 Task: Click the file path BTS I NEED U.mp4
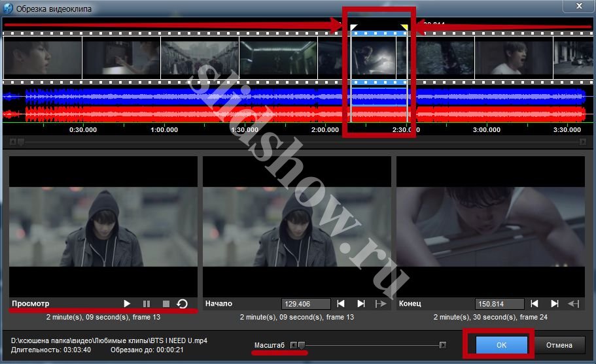coord(109,340)
